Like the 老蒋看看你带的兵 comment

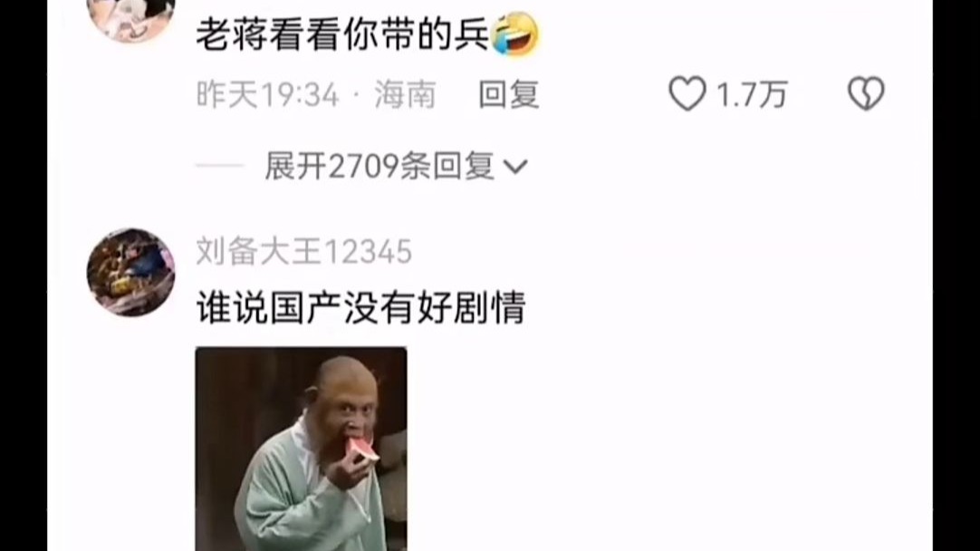(x=687, y=94)
